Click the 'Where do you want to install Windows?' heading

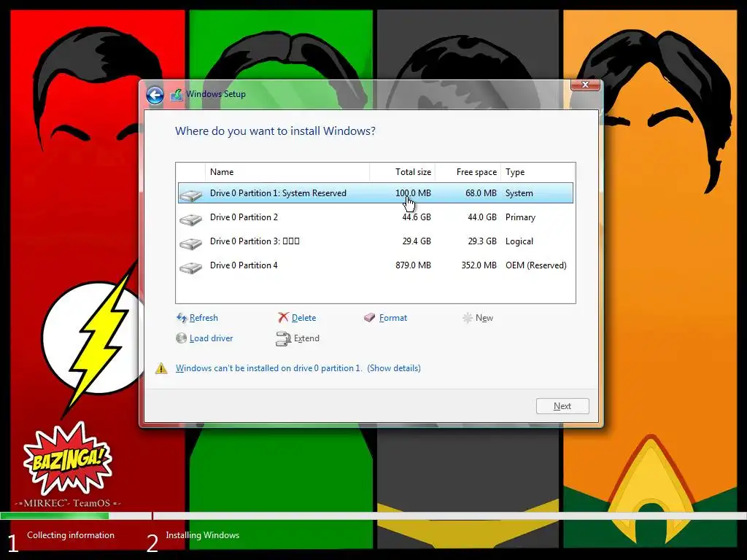coord(275,131)
